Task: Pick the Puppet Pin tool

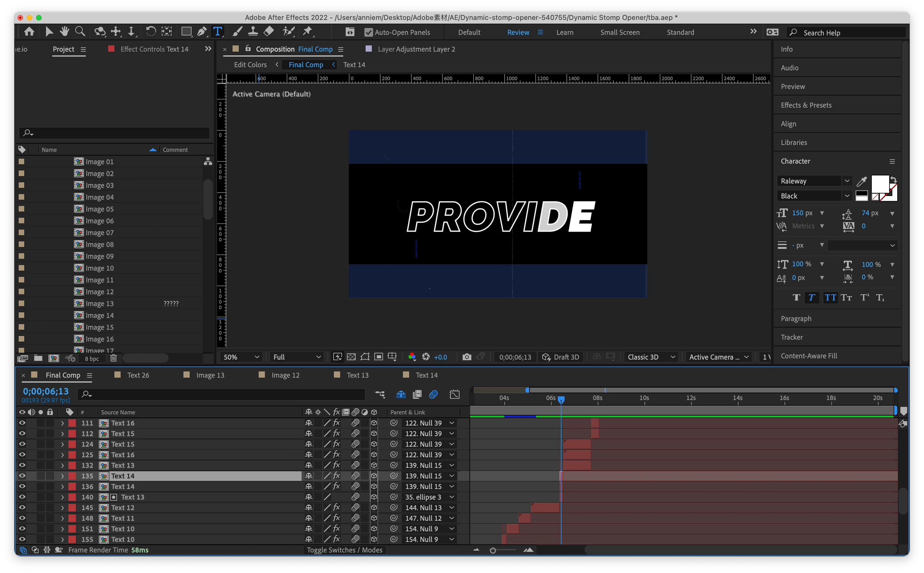Action: coord(307,32)
